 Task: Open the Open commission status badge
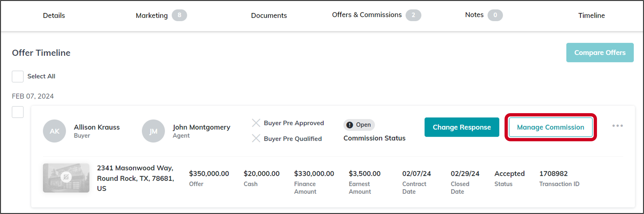tap(359, 125)
